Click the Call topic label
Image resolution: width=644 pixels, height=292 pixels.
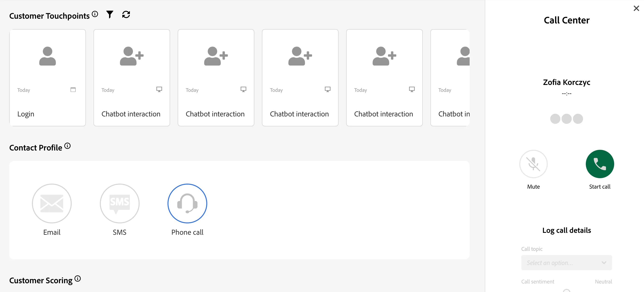[532, 249]
